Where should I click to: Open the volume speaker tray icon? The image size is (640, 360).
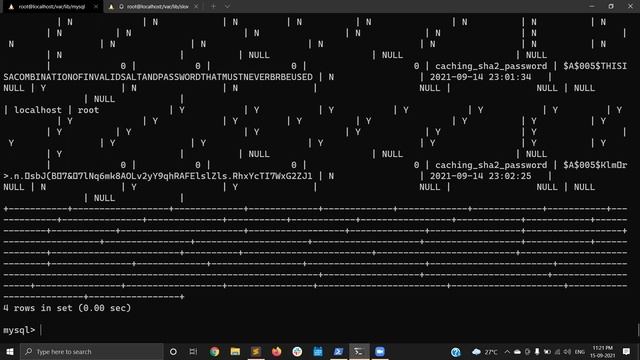click(567, 351)
